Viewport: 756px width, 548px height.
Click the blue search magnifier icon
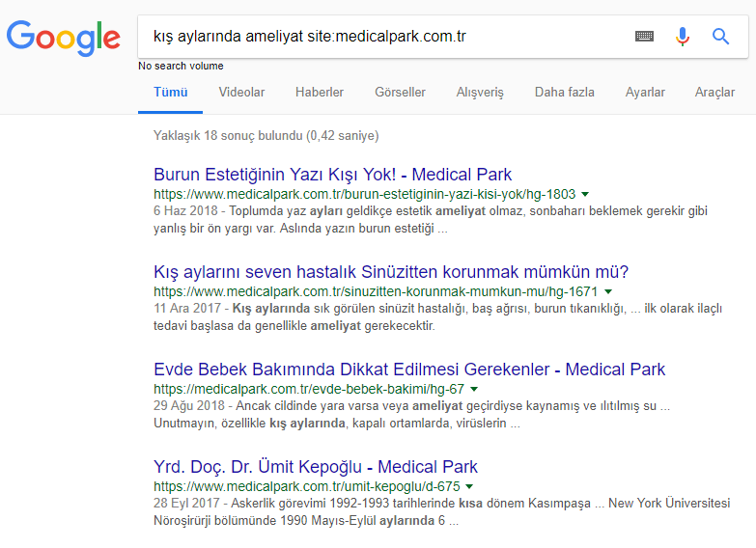[720, 36]
